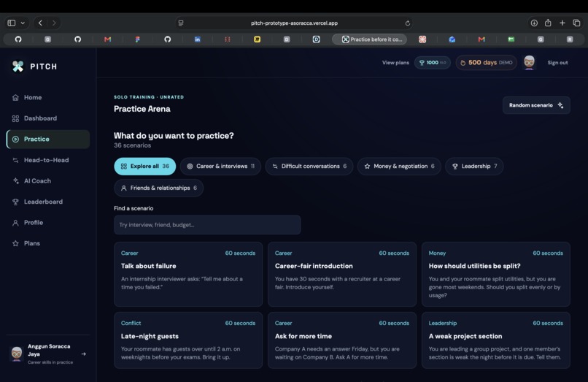
Task: Click the Conflict tag on Late-night guests card
Action: 131,323
